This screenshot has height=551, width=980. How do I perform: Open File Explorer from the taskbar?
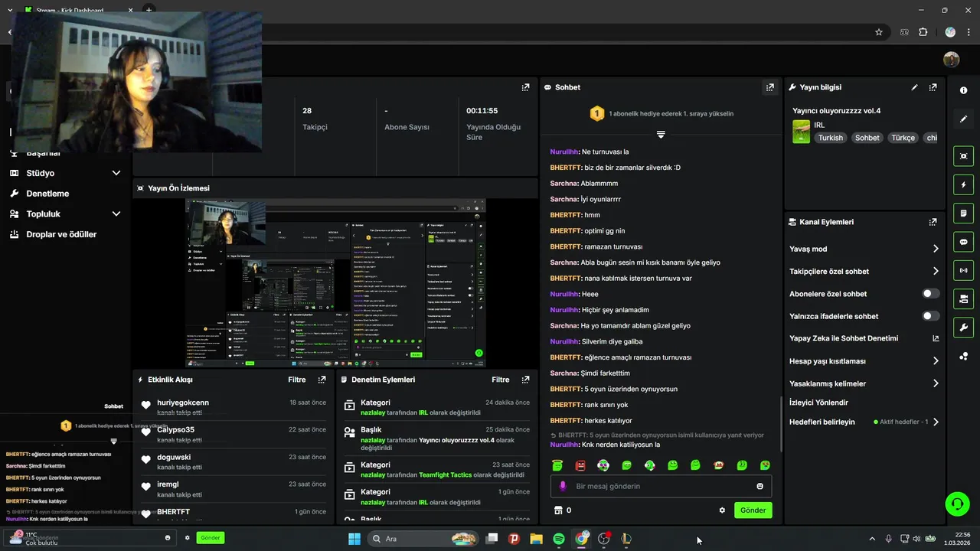pyautogui.click(x=536, y=539)
